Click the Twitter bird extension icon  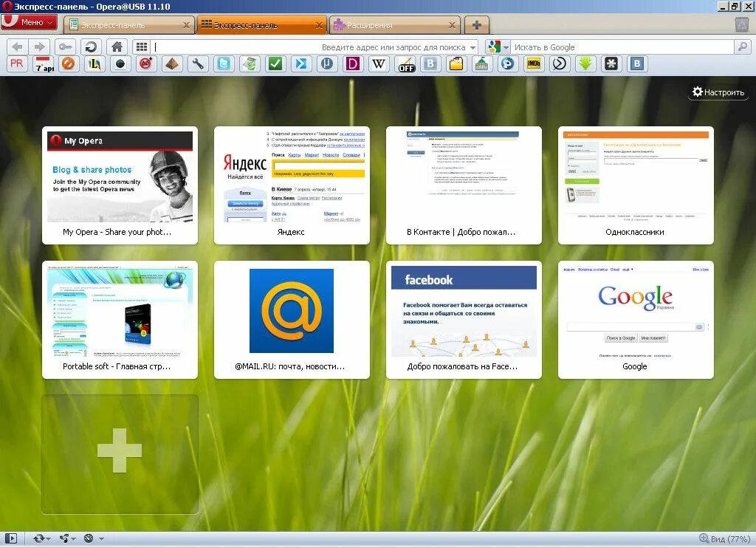(x=224, y=64)
